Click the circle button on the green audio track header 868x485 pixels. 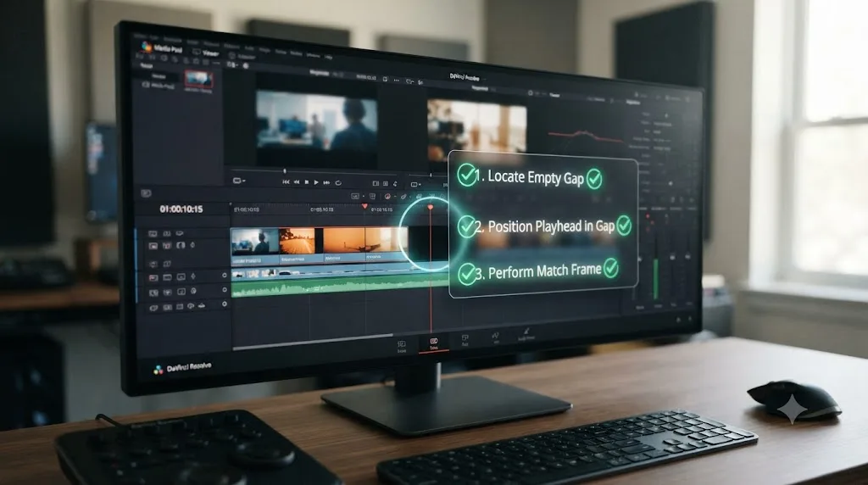(x=224, y=290)
